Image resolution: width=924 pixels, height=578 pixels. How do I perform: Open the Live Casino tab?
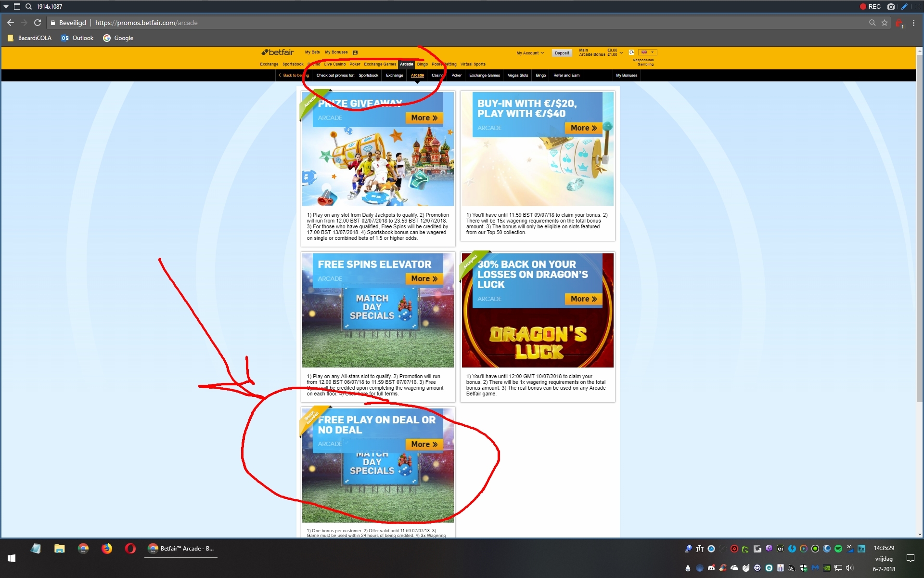(x=334, y=64)
